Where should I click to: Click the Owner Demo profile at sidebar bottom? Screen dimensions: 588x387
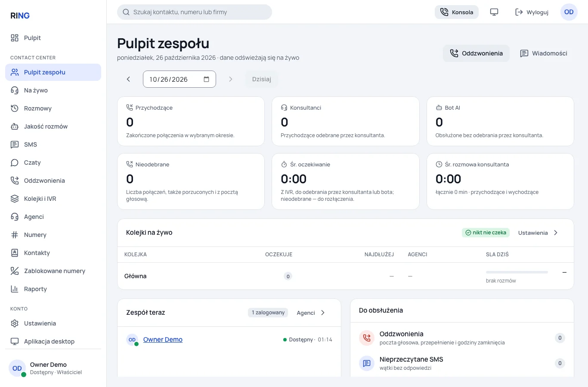pyautogui.click(x=53, y=368)
